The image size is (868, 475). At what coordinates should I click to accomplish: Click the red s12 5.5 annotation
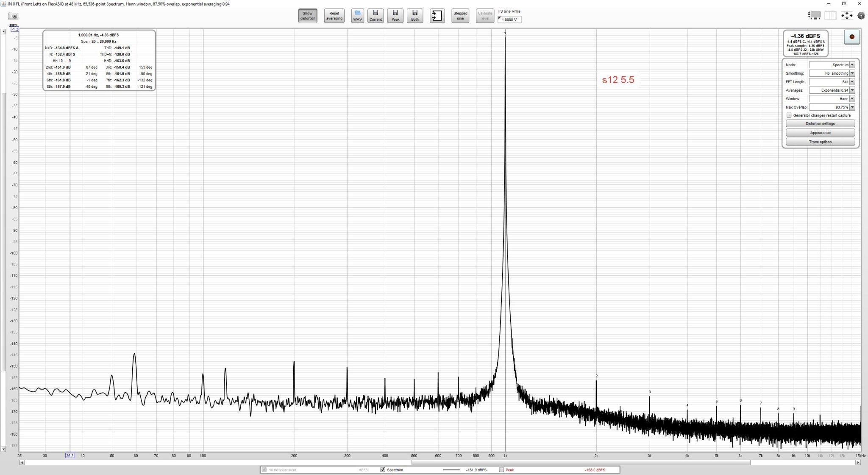point(618,80)
